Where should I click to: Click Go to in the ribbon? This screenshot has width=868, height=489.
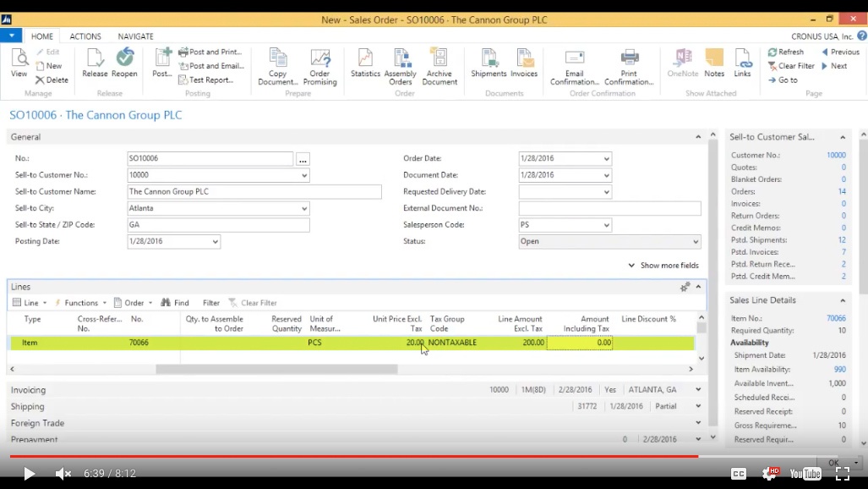point(783,80)
